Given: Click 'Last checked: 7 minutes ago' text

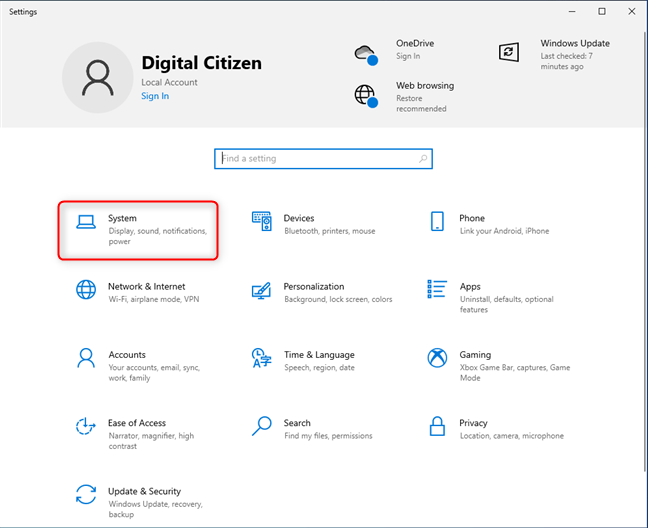Looking at the screenshot, I should point(567,61).
